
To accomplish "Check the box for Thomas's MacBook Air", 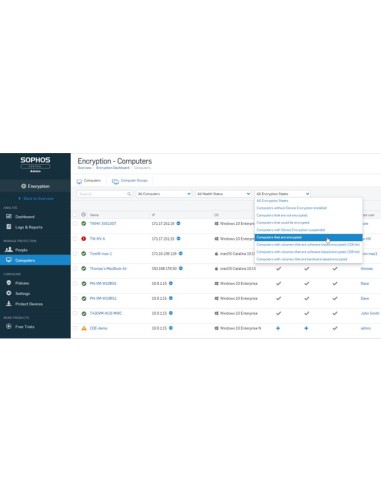I will point(75,268).
